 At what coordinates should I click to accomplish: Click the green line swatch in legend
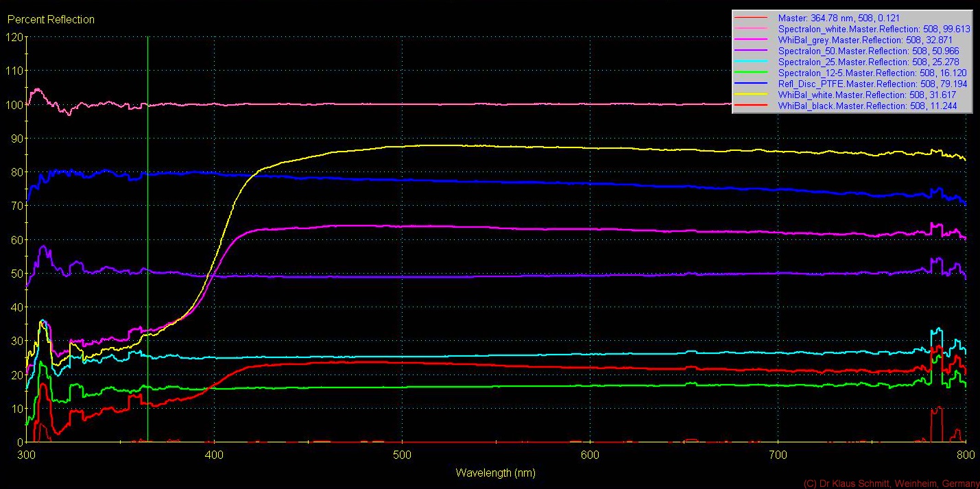tap(753, 73)
